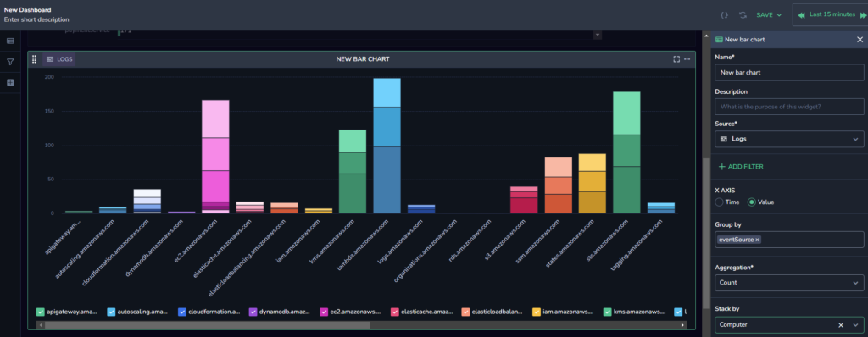Open the filter funnel icon in sidebar
The width and height of the screenshot is (868, 337).
(x=10, y=62)
